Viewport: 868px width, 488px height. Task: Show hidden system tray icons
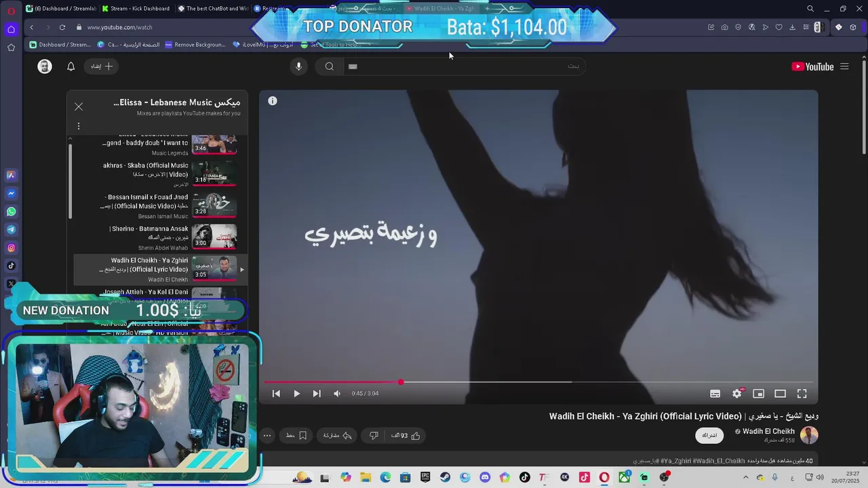(x=746, y=477)
